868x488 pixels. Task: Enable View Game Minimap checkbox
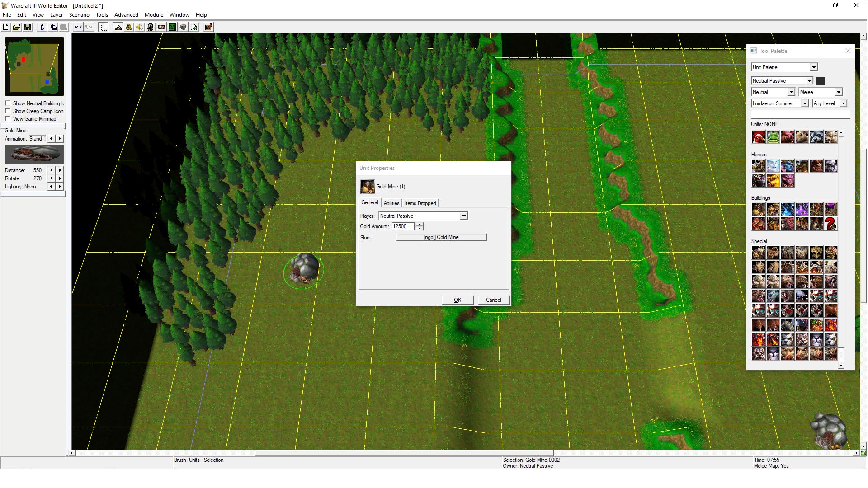tap(8, 118)
